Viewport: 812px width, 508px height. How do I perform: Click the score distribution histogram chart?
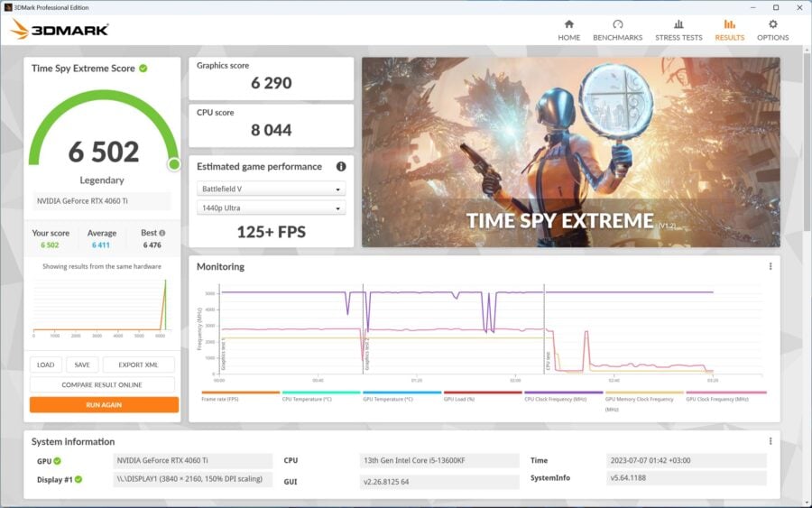click(x=101, y=308)
